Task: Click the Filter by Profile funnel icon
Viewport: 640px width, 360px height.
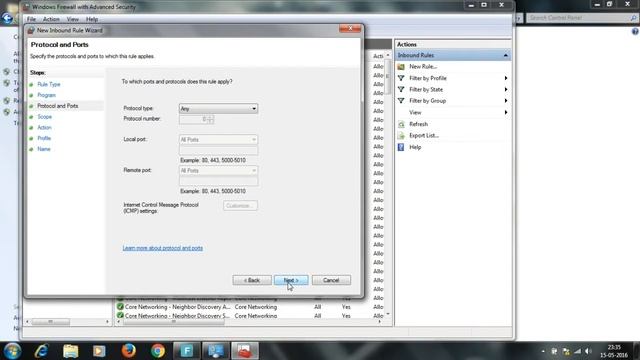Action: 401,78
